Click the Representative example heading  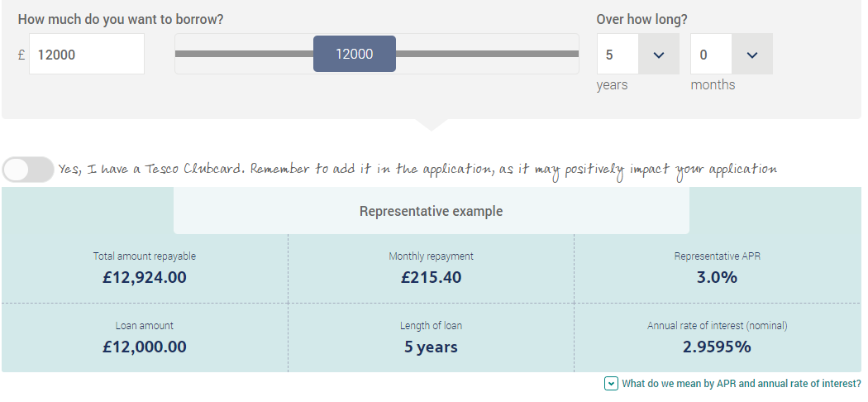click(432, 212)
